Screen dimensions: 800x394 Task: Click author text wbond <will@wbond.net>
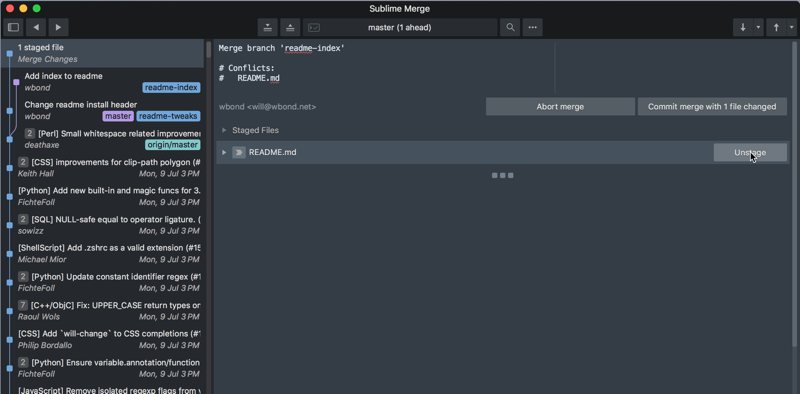267,107
